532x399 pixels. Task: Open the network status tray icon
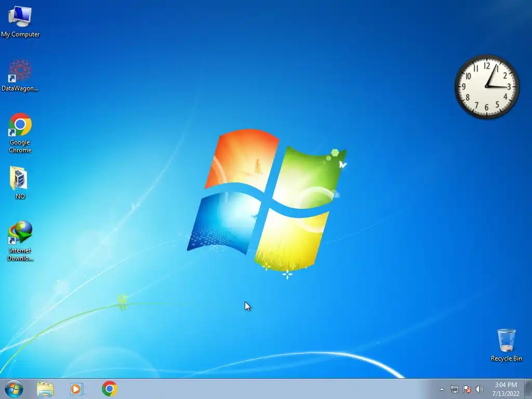(x=454, y=389)
